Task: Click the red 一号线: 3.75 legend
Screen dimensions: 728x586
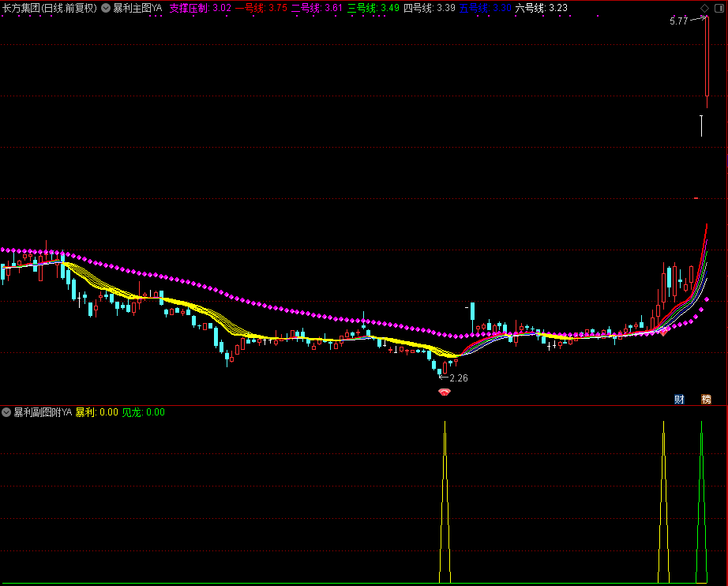Action: tap(261, 8)
